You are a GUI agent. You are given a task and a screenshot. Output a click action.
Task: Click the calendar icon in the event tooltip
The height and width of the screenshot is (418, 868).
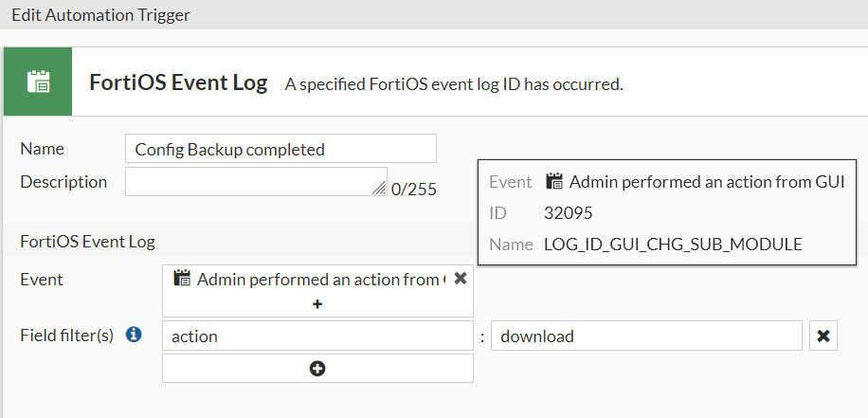(555, 181)
